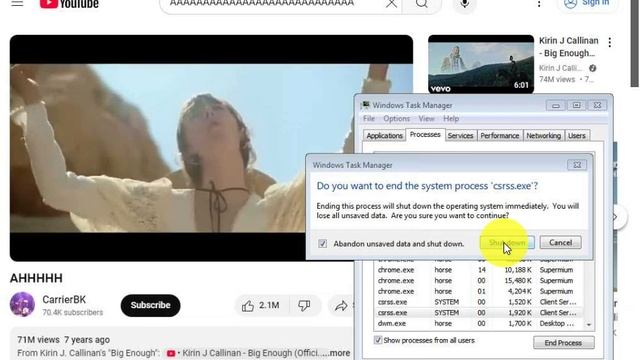This screenshot has height=360, width=640.
Task: Confirm with the Shut down button
Action: [507, 242]
